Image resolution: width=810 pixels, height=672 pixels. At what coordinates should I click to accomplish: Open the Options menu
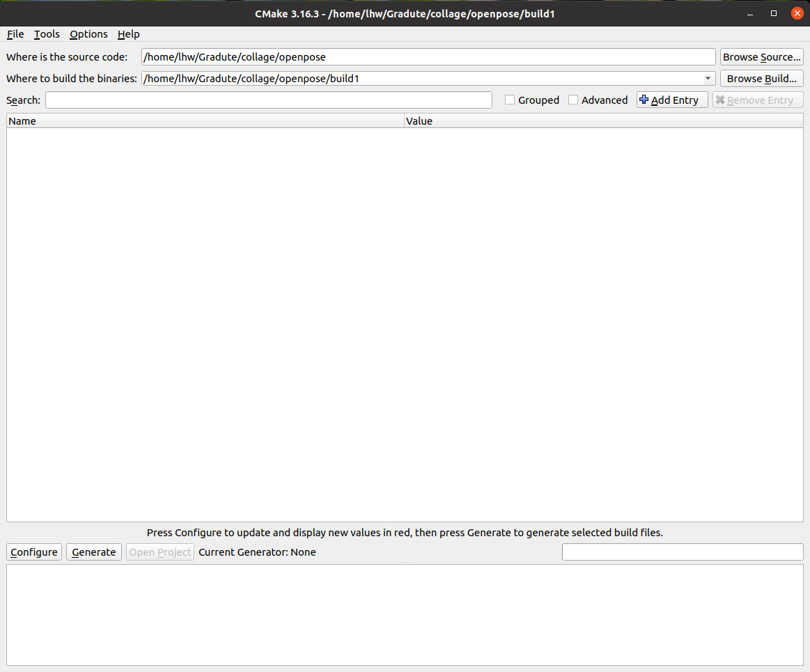(x=88, y=34)
